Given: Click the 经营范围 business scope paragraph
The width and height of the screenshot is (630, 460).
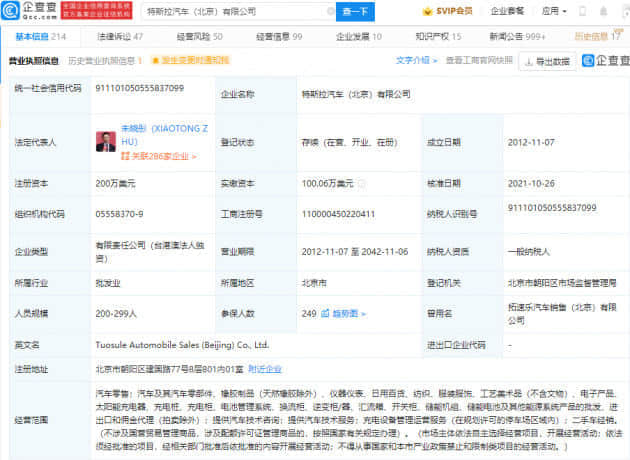Looking at the screenshot, I should click(x=359, y=420).
